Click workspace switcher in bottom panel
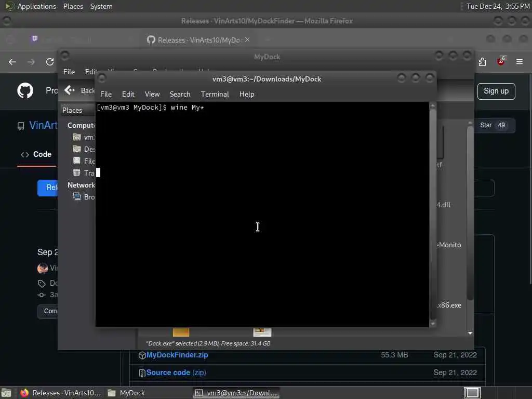532x399 pixels. click(472, 393)
